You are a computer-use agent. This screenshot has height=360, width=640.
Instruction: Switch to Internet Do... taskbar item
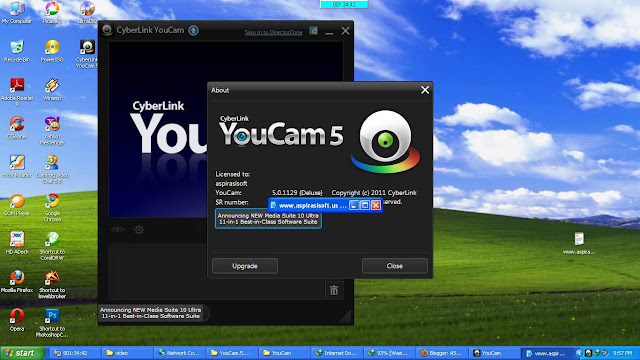[x=337, y=353]
